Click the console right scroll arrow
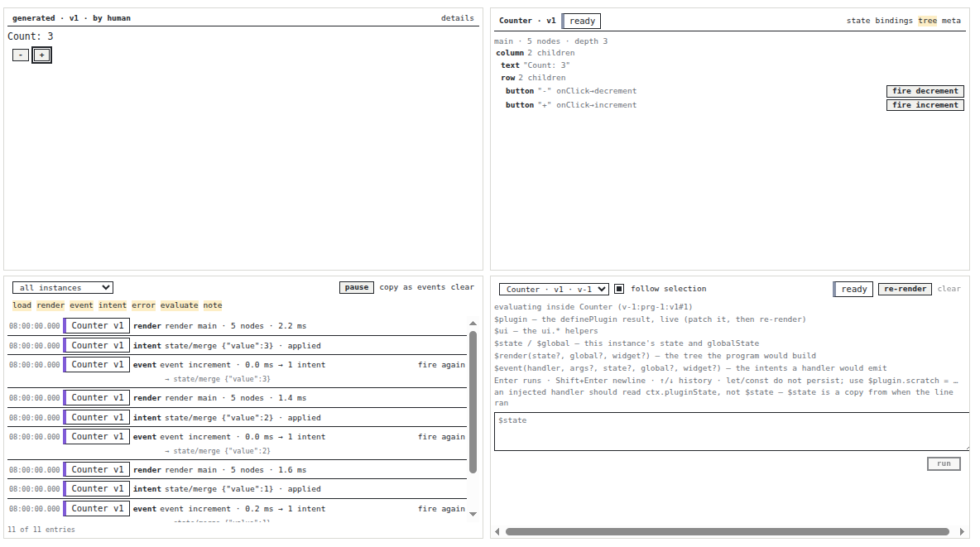The image size is (980, 547). (962, 532)
